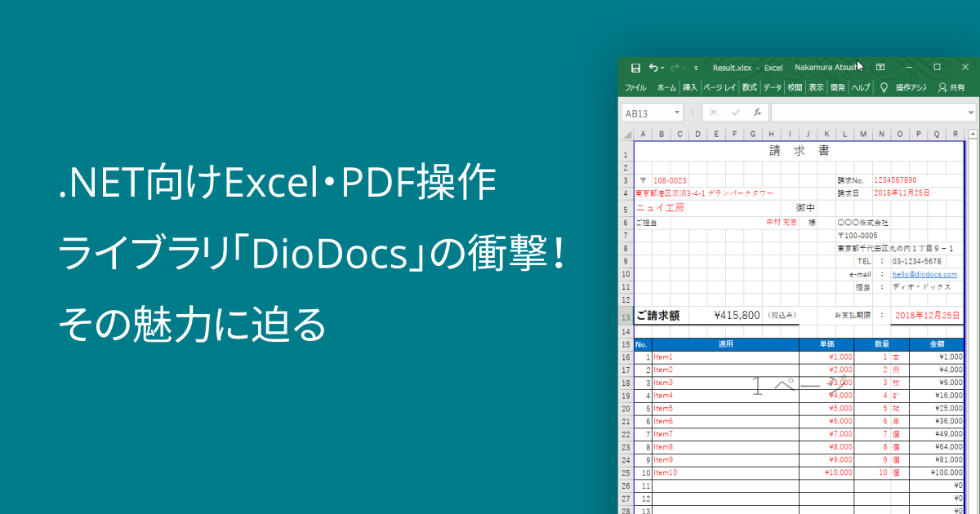Open the ページ レイ layout tab
This screenshot has height=514, width=980.
pyautogui.click(x=719, y=87)
